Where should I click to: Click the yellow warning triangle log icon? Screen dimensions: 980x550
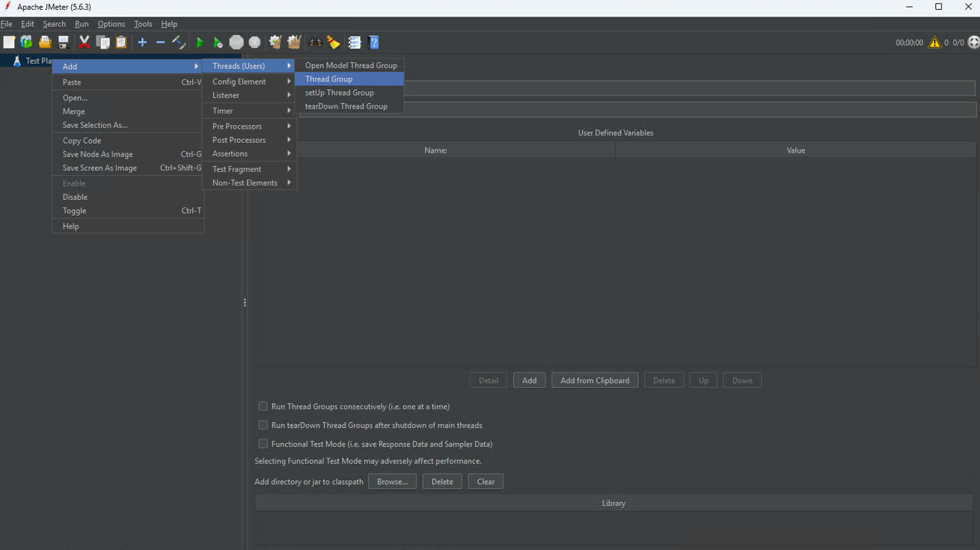coord(935,43)
